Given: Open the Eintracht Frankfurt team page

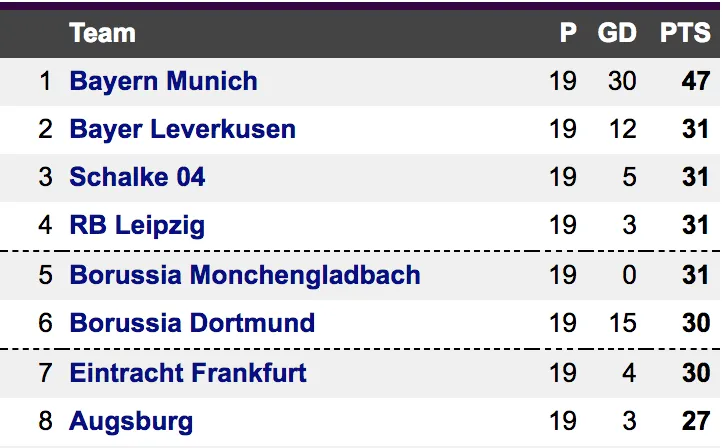Looking at the screenshot, I should click(188, 373).
